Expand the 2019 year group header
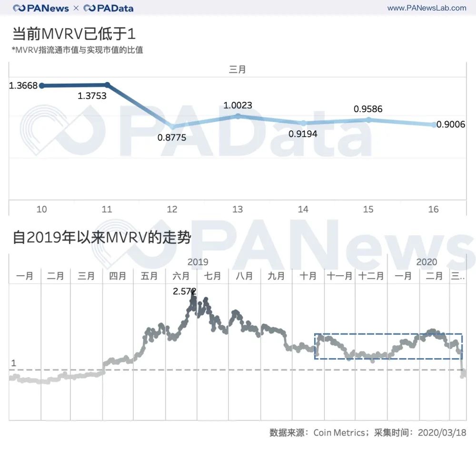476x449 pixels. pos(198,262)
